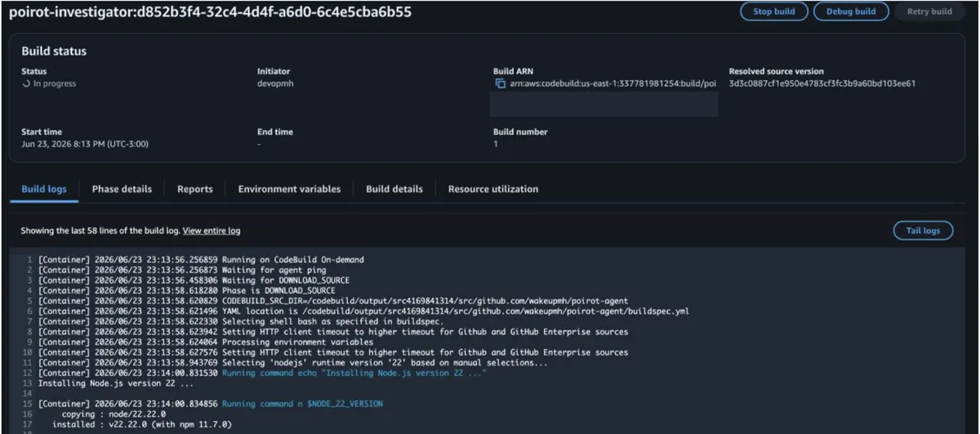980x434 pixels.
Task: Switch to the Phase details tab
Action: click(122, 189)
